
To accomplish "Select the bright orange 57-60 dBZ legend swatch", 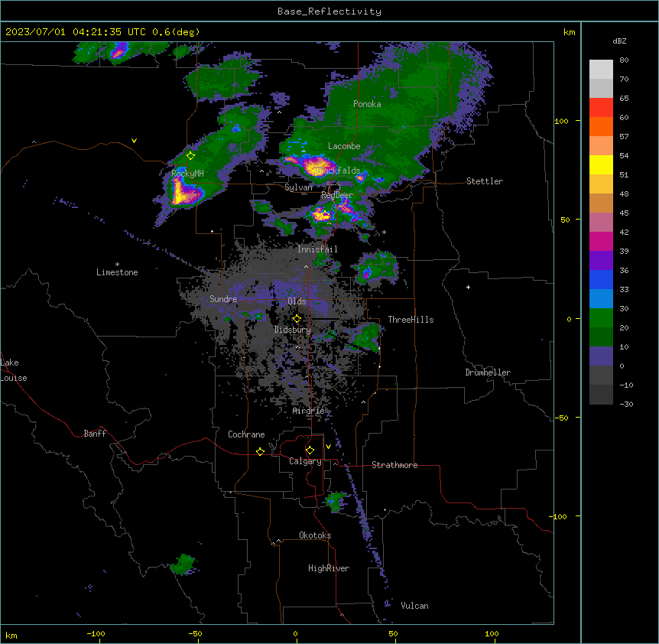I will click(x=601, y=126).
